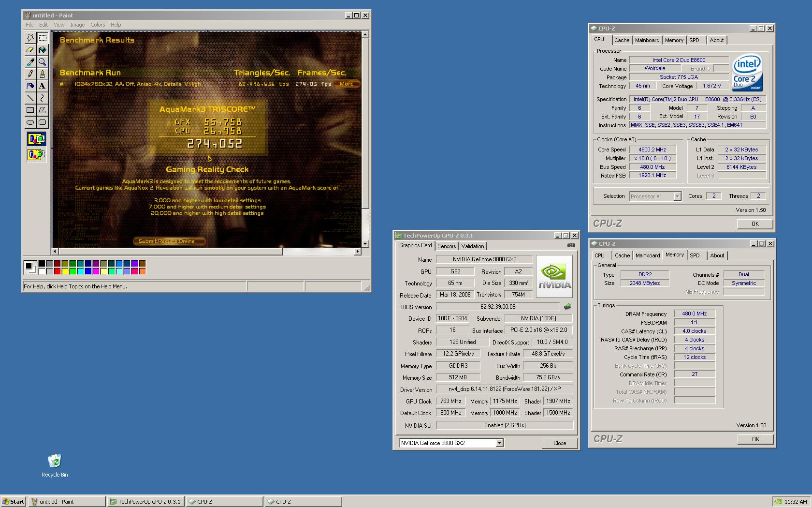Click OK in the lower CPU-Z Memory window
This screenshot has height=508, width=812.
(x=755, y=439)
